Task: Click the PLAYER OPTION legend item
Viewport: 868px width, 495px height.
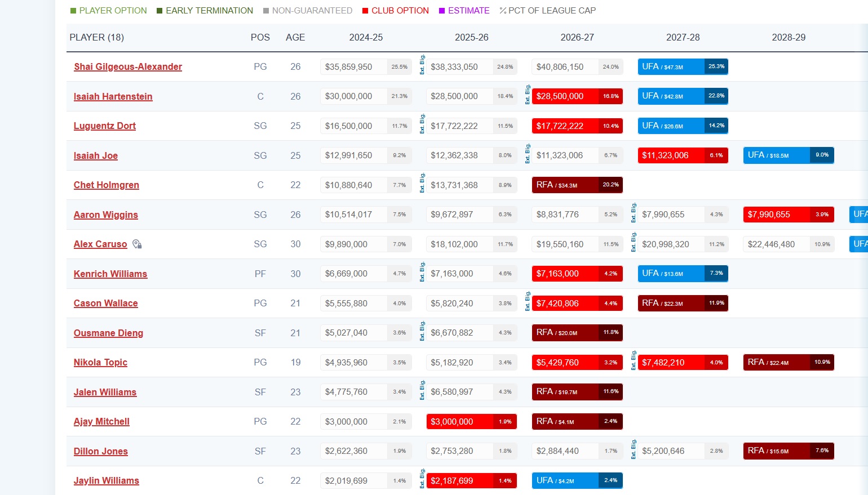Action: click(x=109, y=11)
